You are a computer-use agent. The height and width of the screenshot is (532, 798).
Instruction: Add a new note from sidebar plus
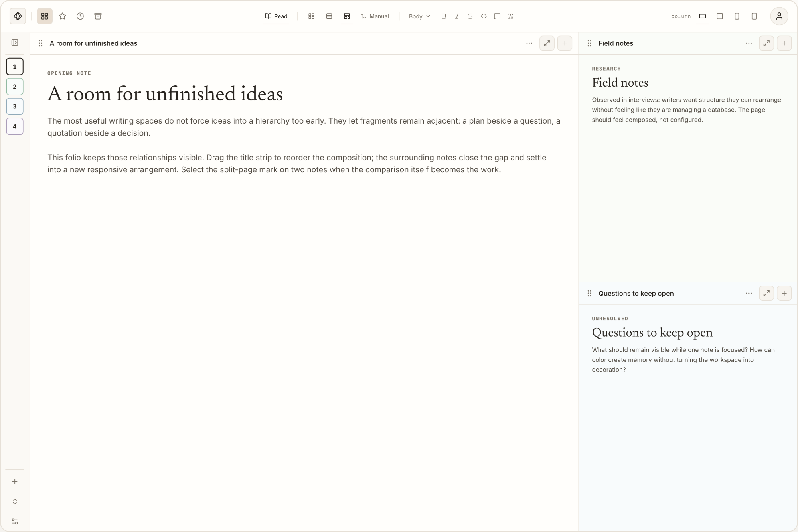click(x=15, y=482)
